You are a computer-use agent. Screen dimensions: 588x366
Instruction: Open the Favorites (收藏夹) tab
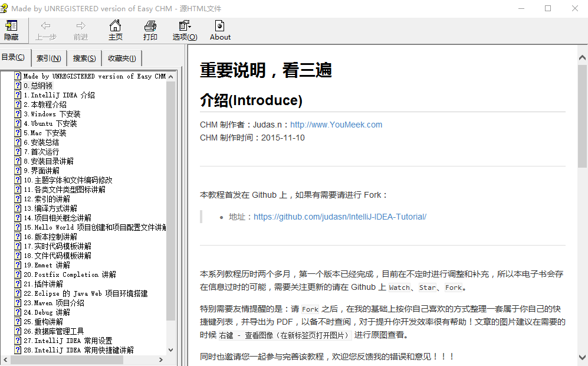pyautogui.click(x=121, y=58)
